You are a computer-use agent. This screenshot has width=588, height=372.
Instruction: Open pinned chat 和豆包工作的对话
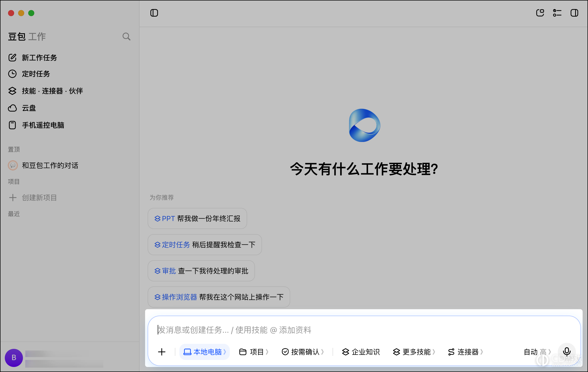pyautogui.click(x=43, y=165)
